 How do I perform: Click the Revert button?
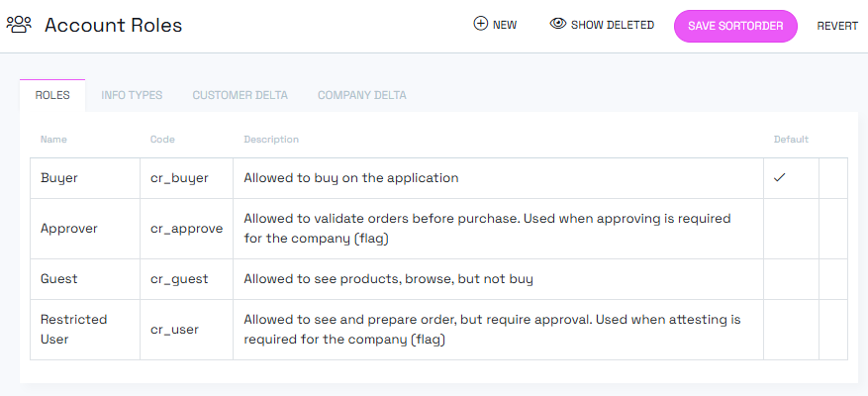point(836,26)
